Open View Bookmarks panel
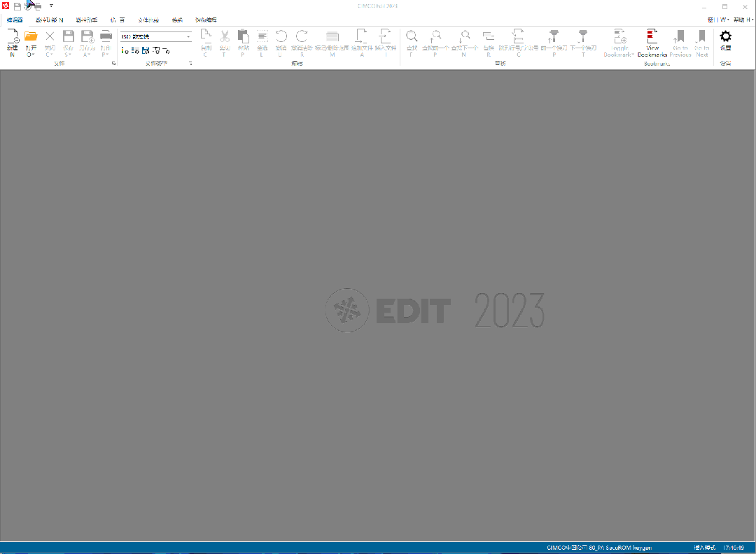756x554 pixels. pos(652,43)
